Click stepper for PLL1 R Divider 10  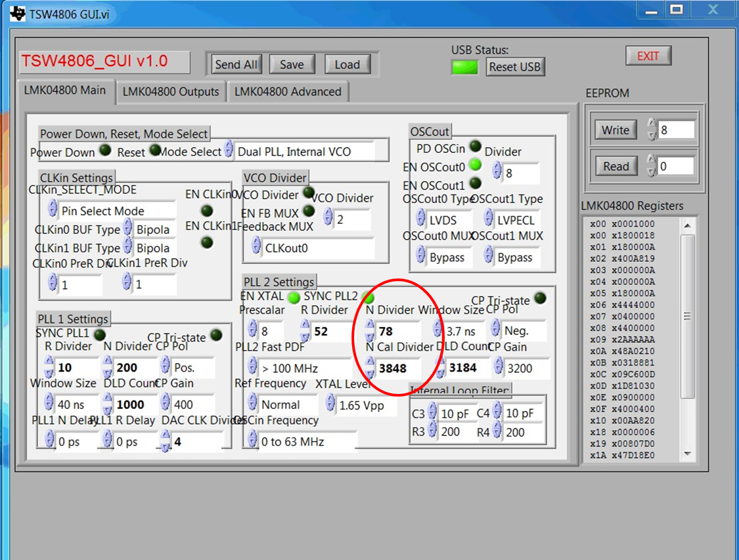(x=49, y=366)
